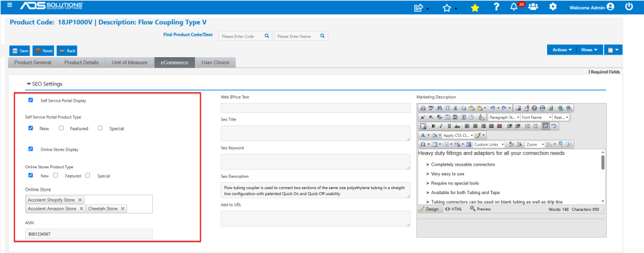Click the search icon beside Please Enter Code
644x253 pixels.
point(267,36)
